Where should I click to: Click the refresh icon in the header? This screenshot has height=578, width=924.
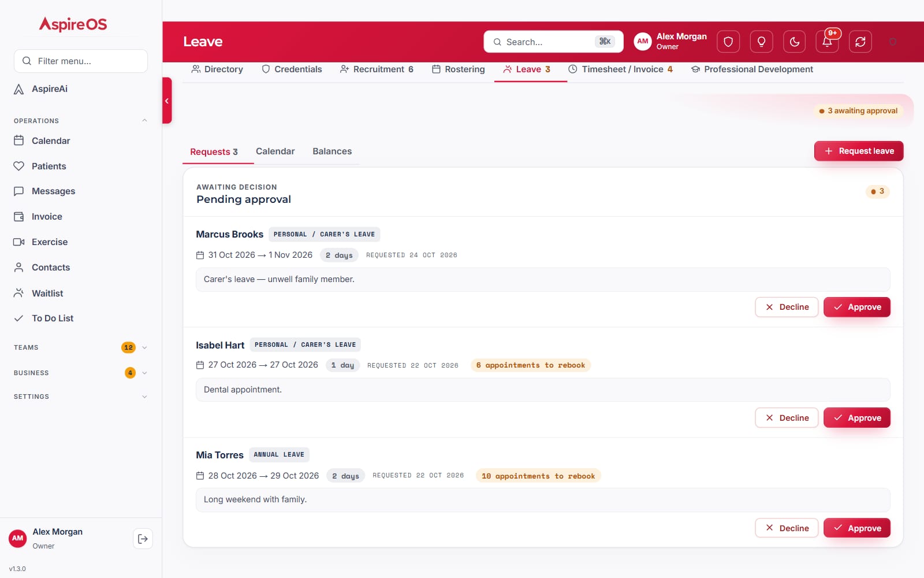860,42
